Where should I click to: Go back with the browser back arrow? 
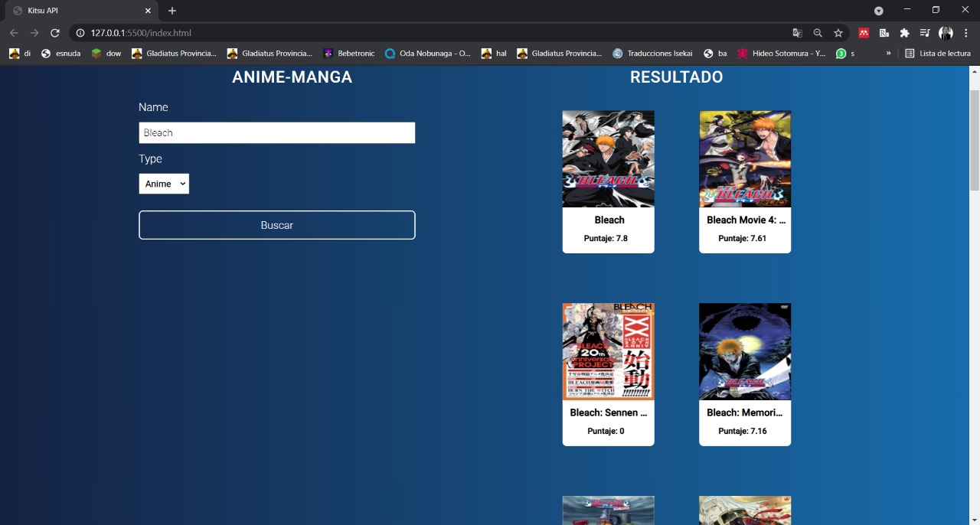pos(14,33)
